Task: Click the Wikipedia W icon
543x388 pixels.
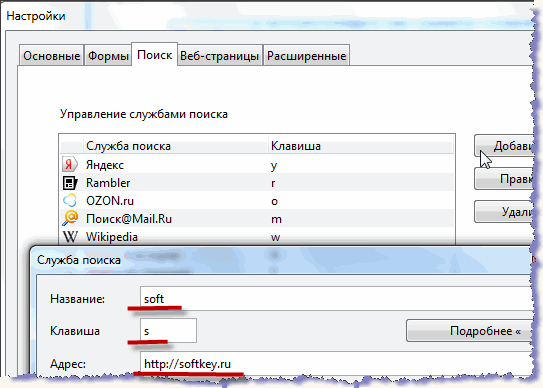Action: click(x=70, y=237)
